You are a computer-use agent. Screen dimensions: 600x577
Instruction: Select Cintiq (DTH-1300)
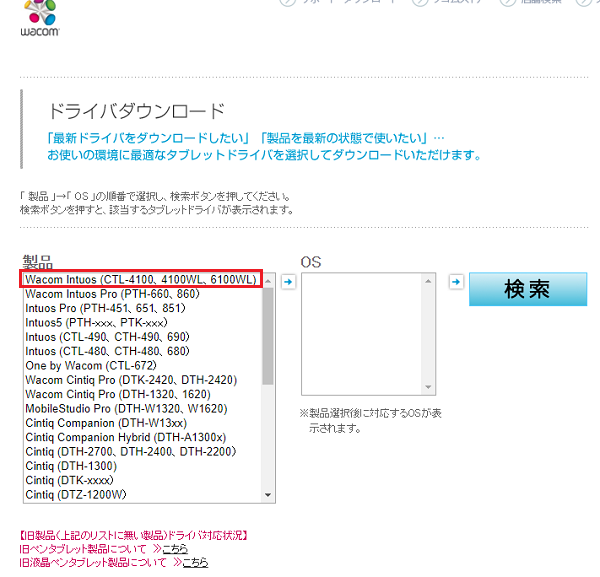point(143,466)
